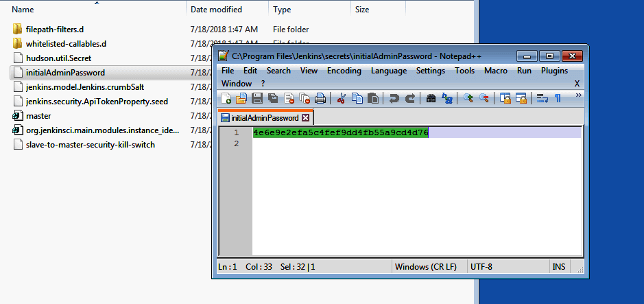
Task: Click the New file toolbar icon
Action: point(226,98)
